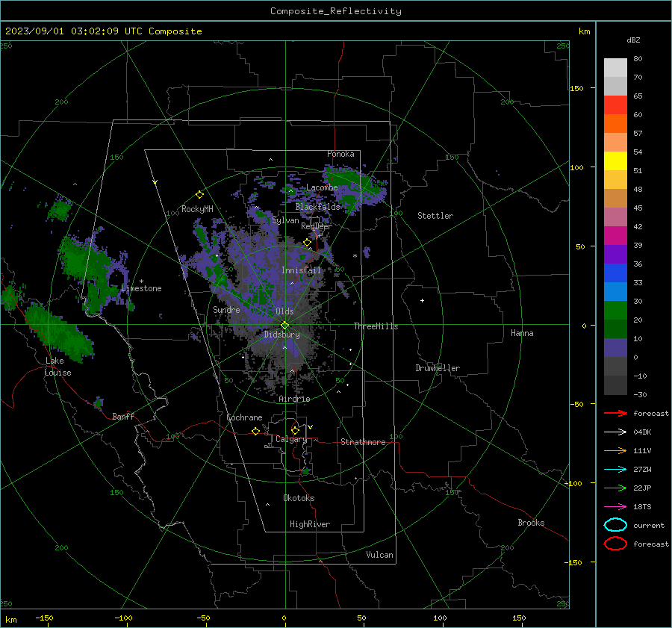Click the red forecast arrow in legend

point(615,413)
